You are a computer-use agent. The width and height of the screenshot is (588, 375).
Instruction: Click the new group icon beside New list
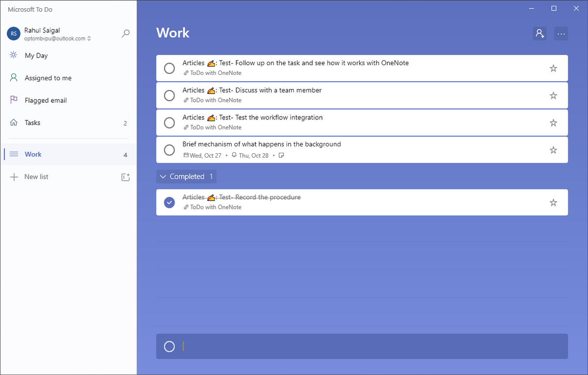(x=125, y=177)
